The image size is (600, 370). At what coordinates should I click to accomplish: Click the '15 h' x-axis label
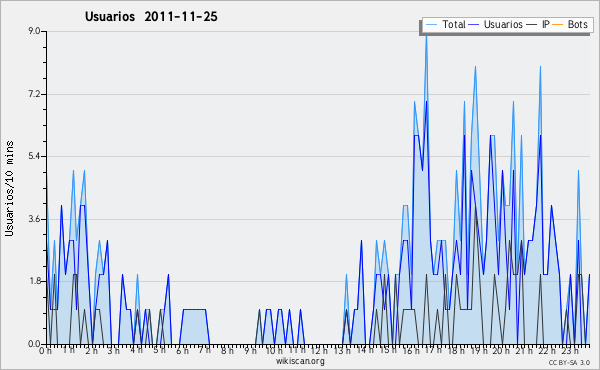[388, 350]
